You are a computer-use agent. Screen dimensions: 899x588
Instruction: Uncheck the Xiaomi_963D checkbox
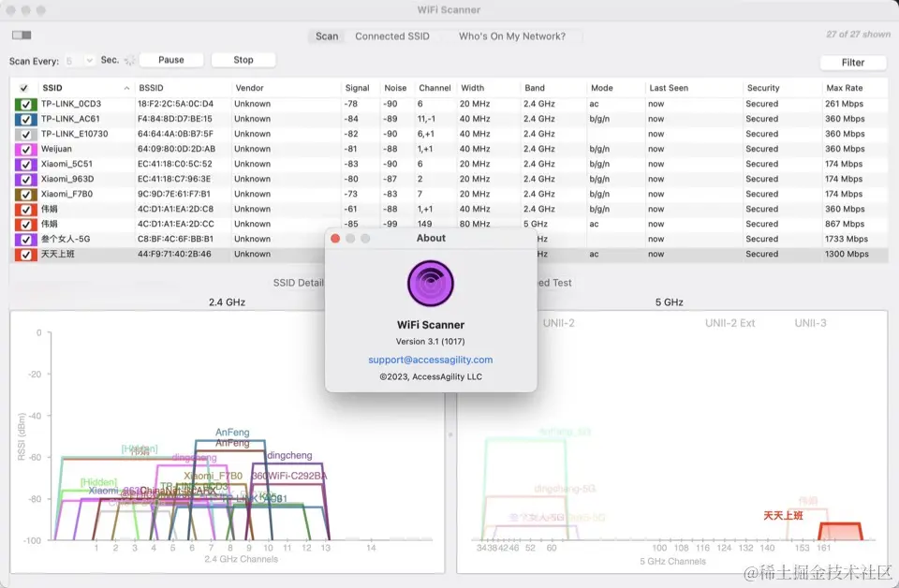click(x=26, y=179)
